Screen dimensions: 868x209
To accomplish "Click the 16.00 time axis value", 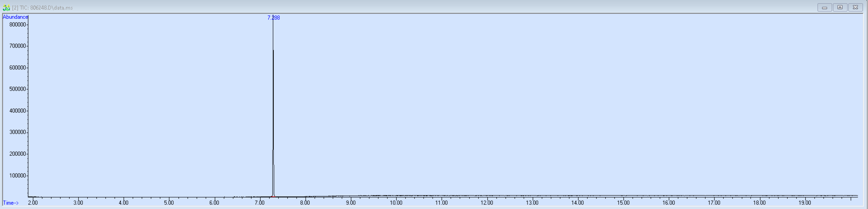I will pos(669,203).
